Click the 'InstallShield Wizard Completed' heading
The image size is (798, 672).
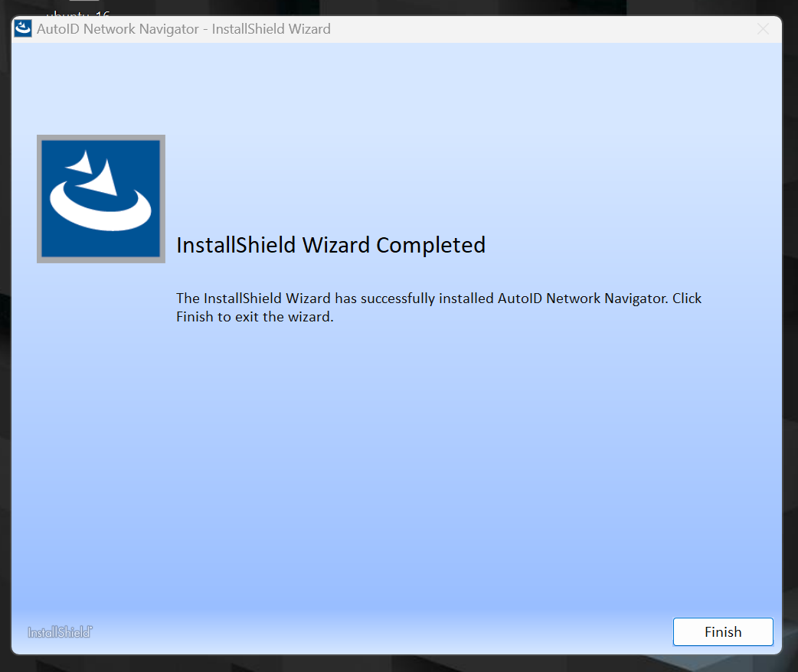(x=331, y=245)
